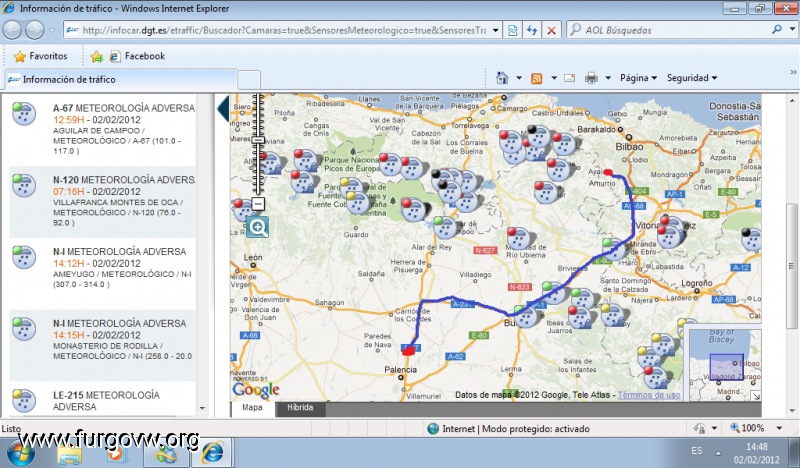Click the 14:15H timestamp text
This screenshot has width=800, height=468.
(x=69, y=335)
